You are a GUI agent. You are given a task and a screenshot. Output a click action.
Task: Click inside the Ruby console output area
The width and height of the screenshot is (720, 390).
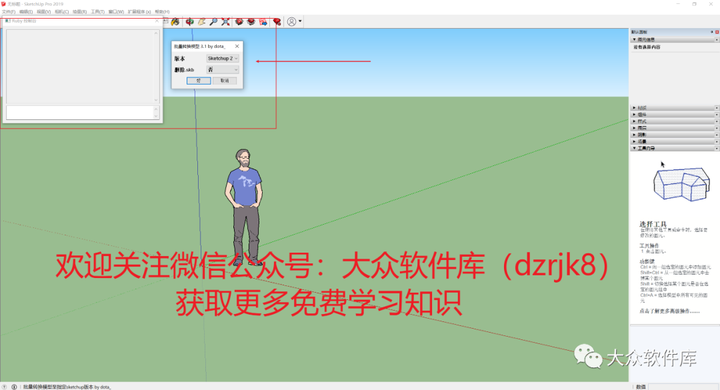pyautogui.click(x=80, y=67)
